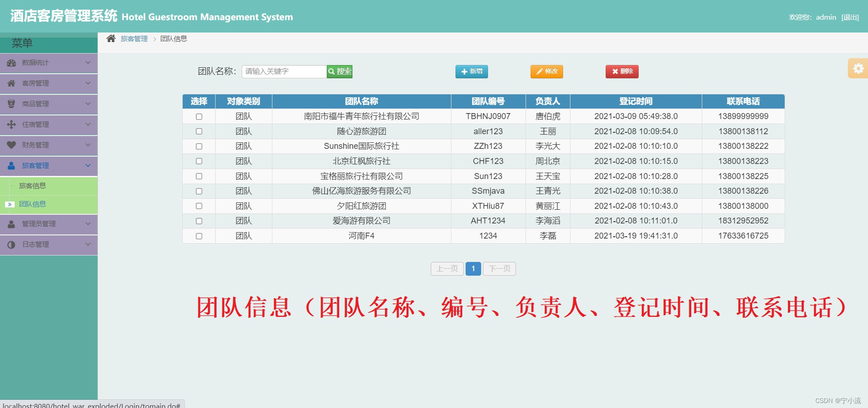
Task: Tick the Sunshine国际旅行社 row checkbox
Action: pos(199,147)
